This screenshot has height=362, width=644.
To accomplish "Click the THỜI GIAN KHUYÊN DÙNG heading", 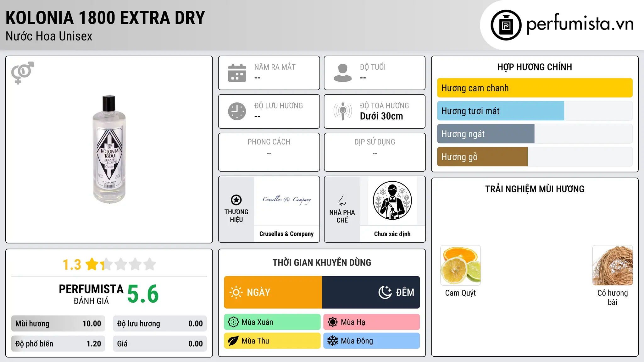I will (x=322, y=263).
